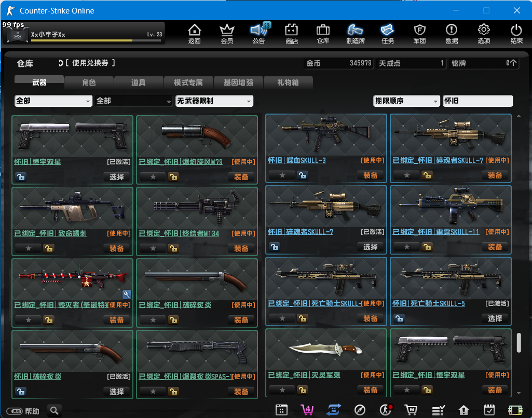Open the blue gift exchange arrows icon
The width and height of the screenshot is (532, 418).
click(x=334, y=410)
